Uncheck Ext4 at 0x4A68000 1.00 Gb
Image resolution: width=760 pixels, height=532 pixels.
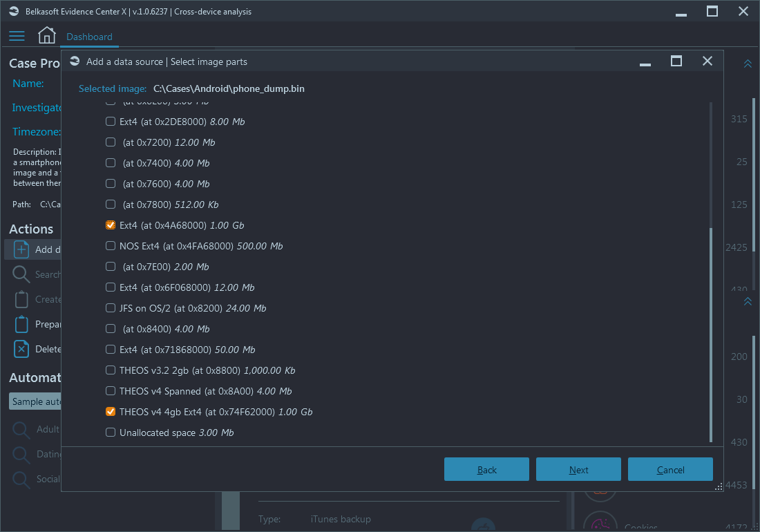(111, 225)
